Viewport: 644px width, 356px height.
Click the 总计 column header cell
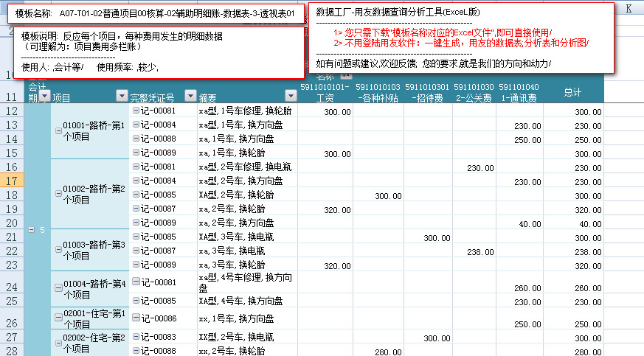tap(572, 92)
